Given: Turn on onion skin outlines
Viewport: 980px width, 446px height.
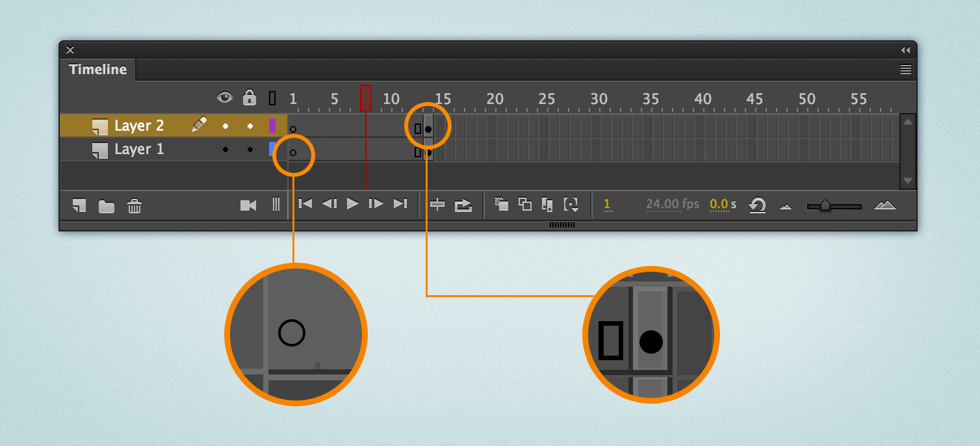Looking at the screenshot, I should pos(526,204).
